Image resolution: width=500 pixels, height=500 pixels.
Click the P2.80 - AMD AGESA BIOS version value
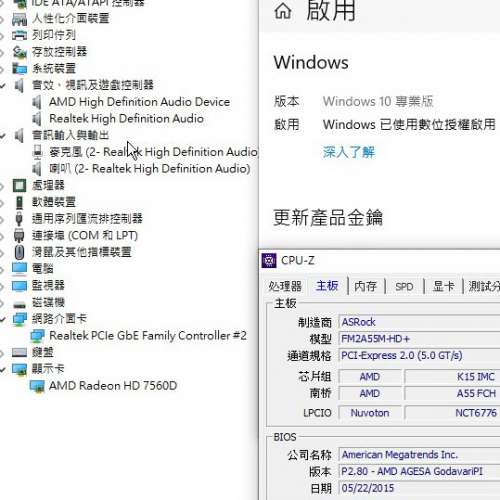click(412, 471)
